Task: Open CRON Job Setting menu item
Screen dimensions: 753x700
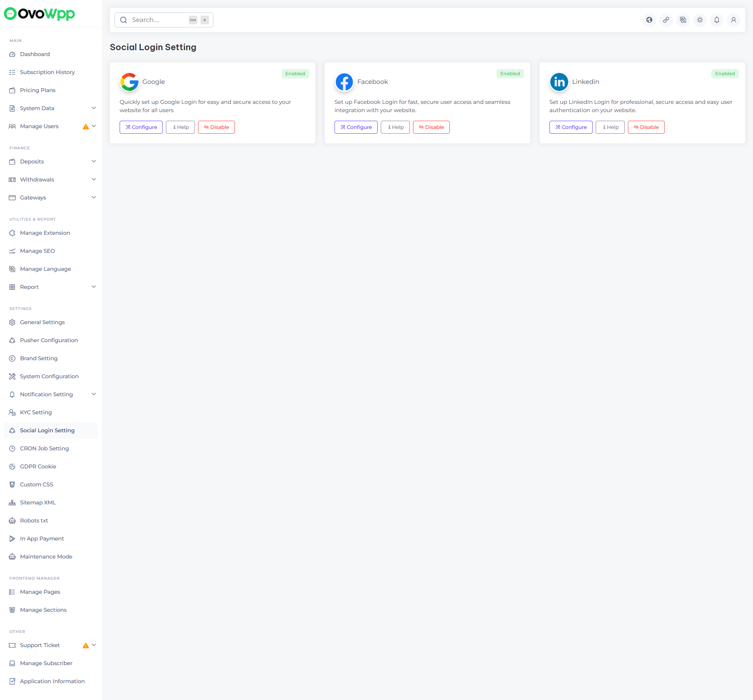Action: 44,448
